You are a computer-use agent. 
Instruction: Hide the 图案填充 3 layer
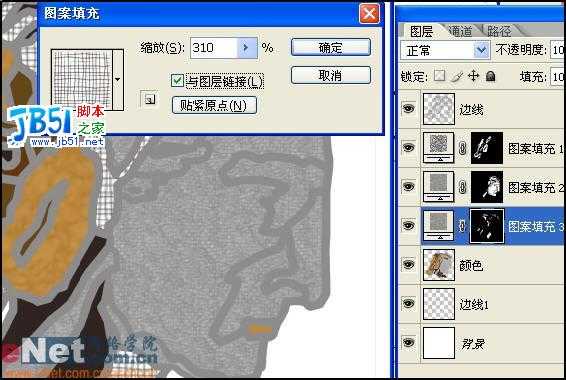408,225
